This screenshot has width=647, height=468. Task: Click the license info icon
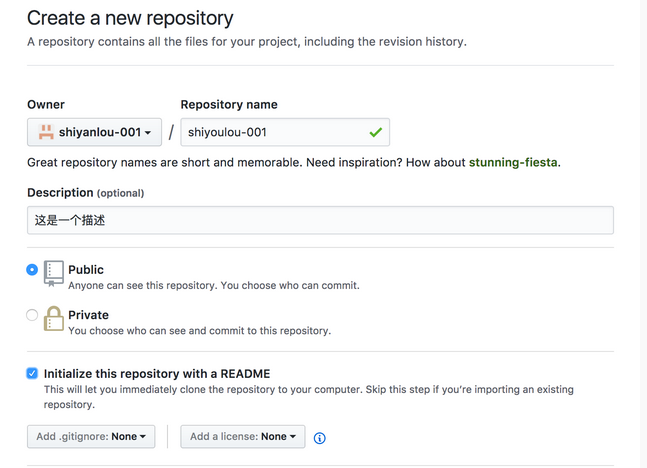(319, 438)
